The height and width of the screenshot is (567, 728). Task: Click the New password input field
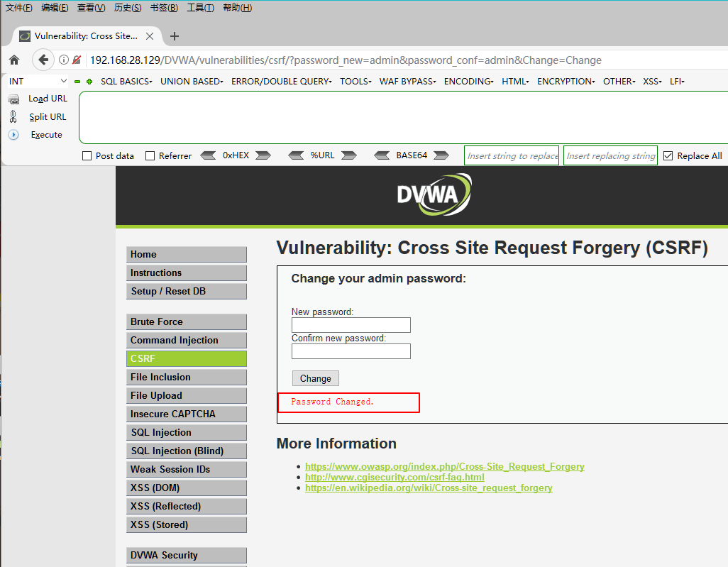(x=351, y=325)
